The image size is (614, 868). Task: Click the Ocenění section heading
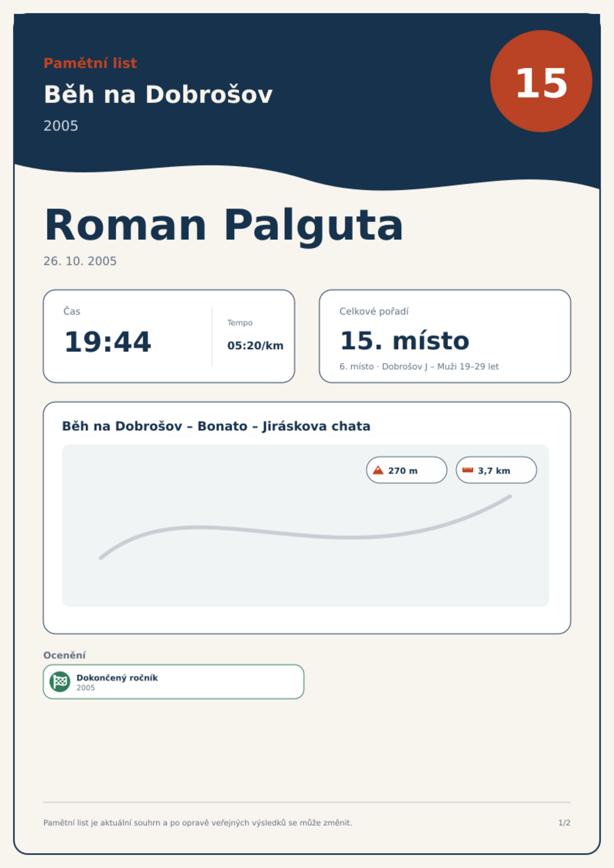(x=64, y=655)
